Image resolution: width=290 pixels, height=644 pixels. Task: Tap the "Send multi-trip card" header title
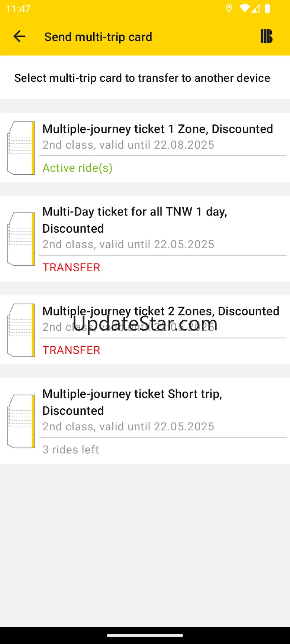[x=98, y=37]
